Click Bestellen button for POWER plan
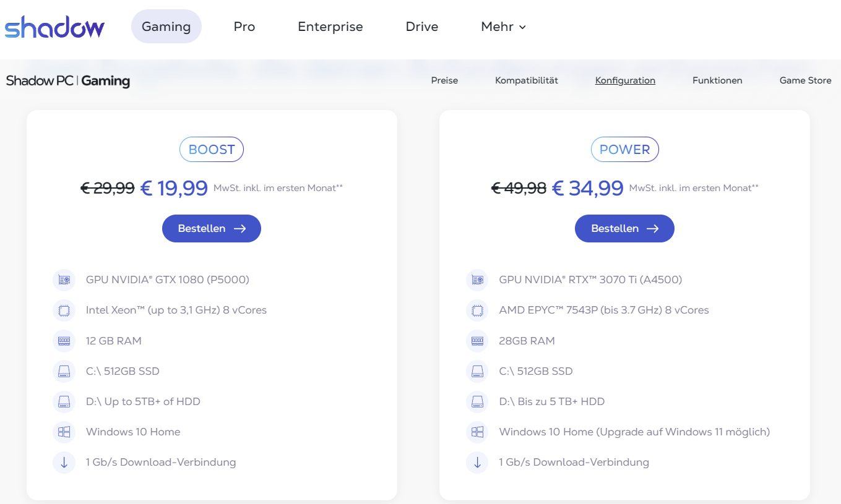 pos(624,229)
